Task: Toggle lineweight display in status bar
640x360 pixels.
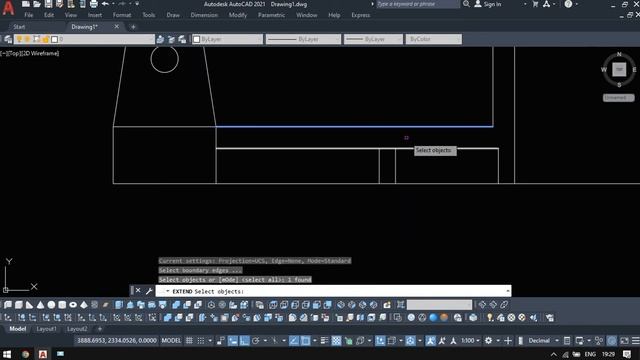Action: (325, 341)
